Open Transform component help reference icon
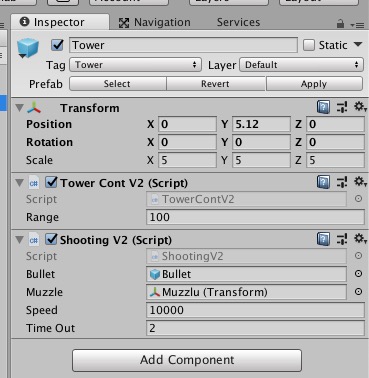Screen dimensions: 369x378 coord(323,108)
